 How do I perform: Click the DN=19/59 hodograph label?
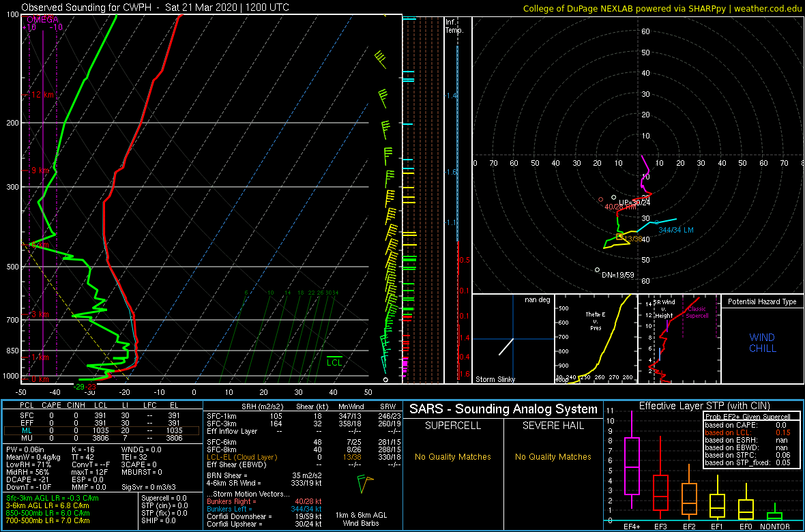tap(617, 275)
